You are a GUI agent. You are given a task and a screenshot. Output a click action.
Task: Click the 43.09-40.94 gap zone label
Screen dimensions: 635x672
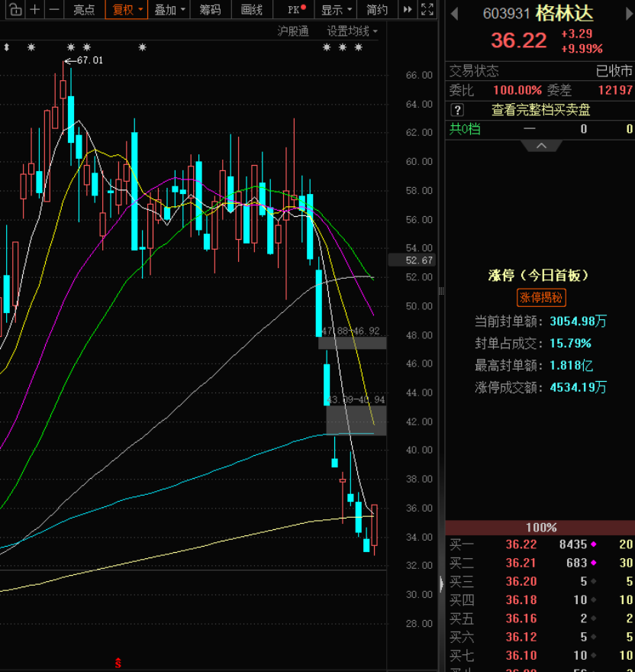(x=356, y=400)
